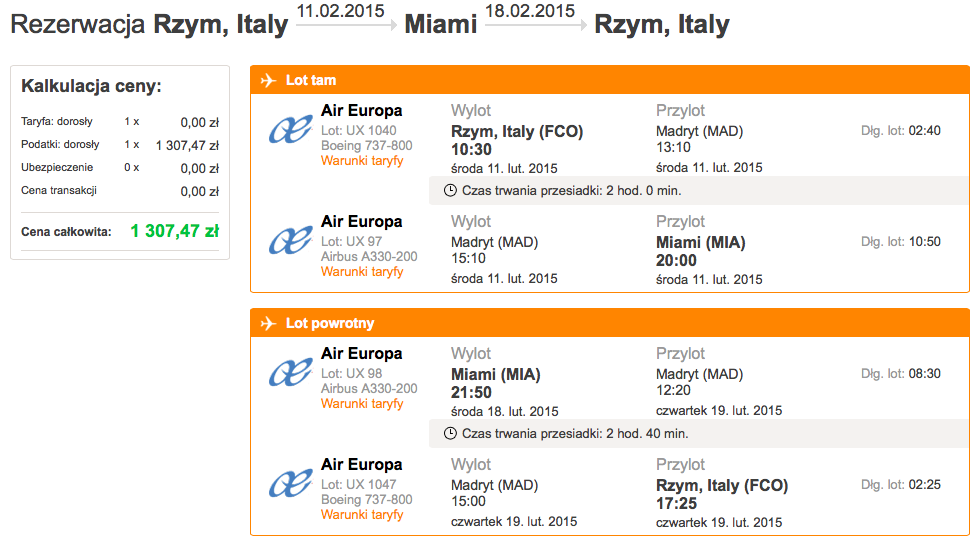Open Warunki taryfy for flight UX 98
The width and height of the screenshot is (978, 543).
click(x=362, y=404)
